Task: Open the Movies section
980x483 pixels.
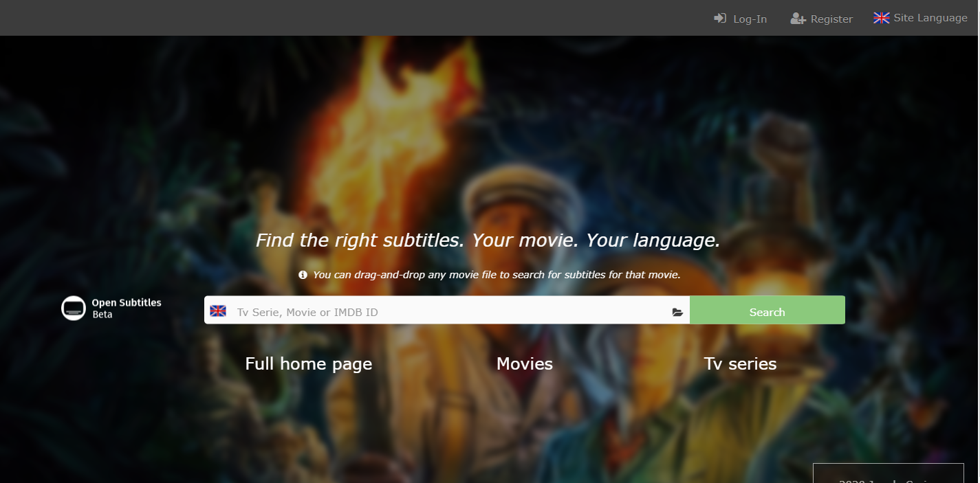Action: tap(524, 363)
